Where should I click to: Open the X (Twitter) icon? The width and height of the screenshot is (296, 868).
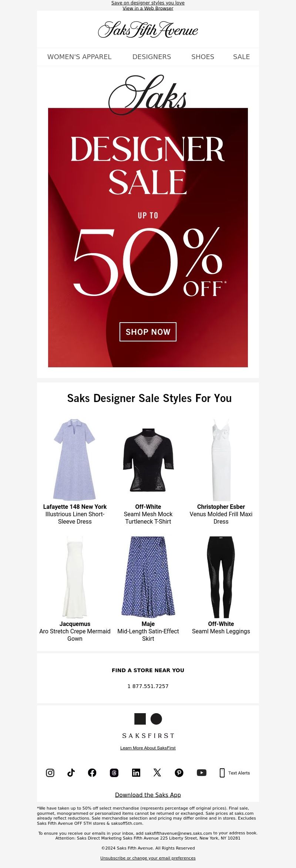(157, 773)
